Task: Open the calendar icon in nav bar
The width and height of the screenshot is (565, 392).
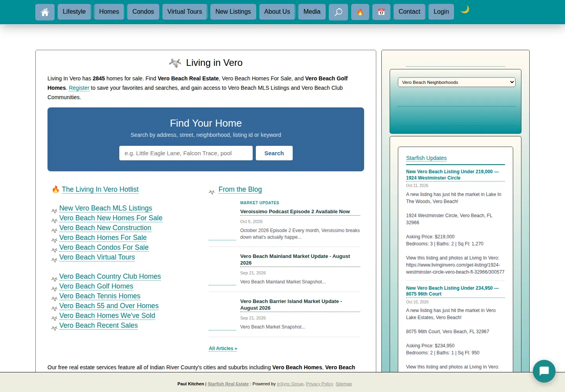Action: pos(381,12)
